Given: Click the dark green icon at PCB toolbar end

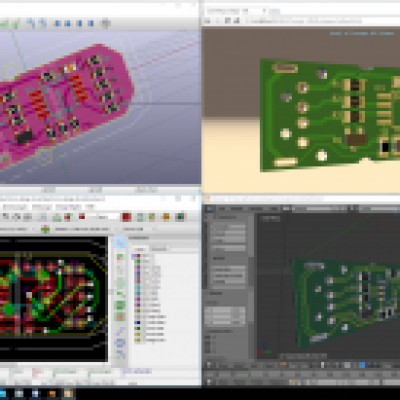Looking at the screenshot, I should 180,217.
